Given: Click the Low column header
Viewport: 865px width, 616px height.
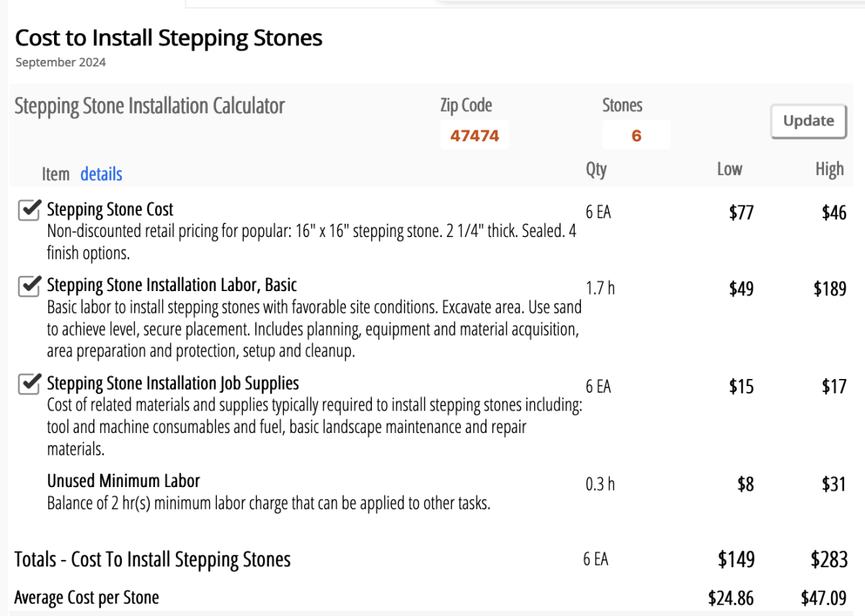Looking at the screenshot, I should 729,169.
